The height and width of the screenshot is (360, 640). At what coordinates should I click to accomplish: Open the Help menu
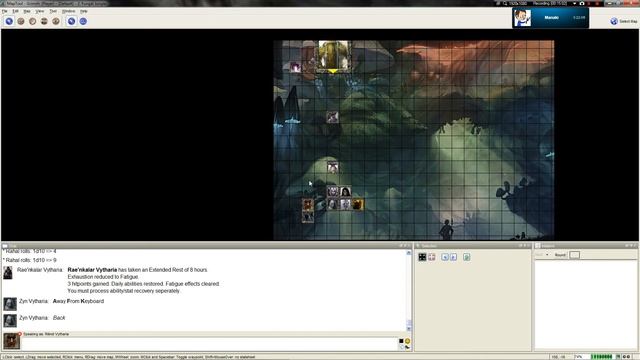[x=84, y=11]
